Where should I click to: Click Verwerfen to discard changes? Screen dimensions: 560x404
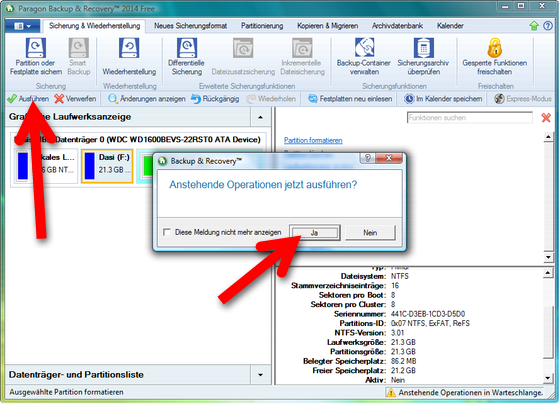point(75,99)
